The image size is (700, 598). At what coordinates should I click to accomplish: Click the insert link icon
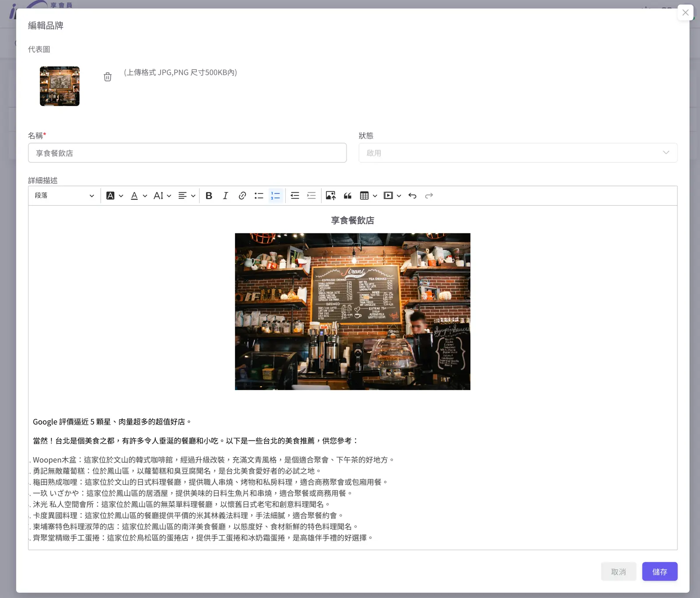[x=242, y=196]
